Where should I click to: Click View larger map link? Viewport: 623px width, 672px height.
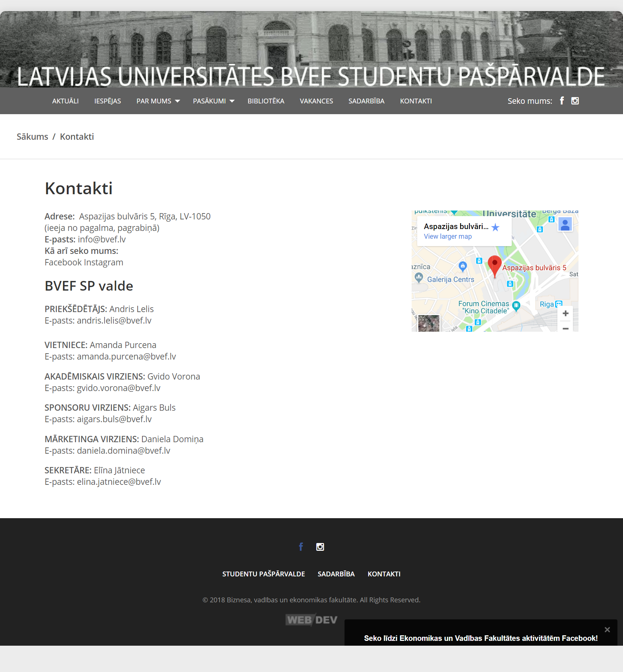(448, 236)
